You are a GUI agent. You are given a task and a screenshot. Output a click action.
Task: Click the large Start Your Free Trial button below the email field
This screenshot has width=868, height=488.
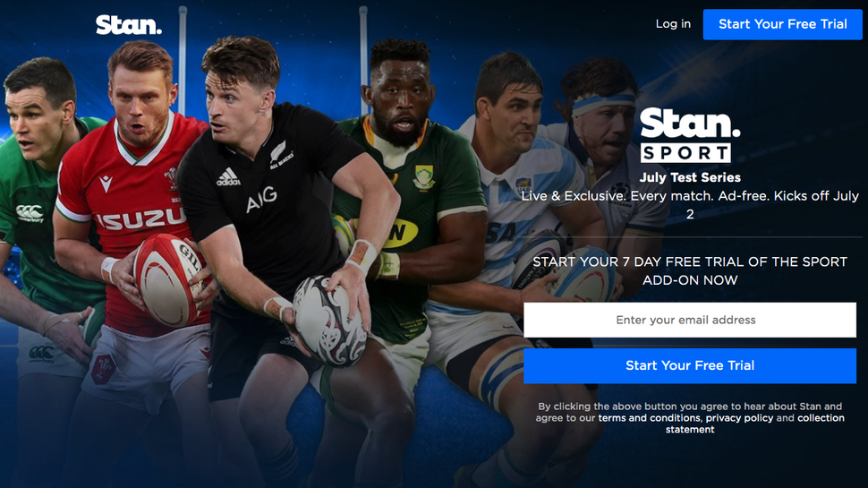(x=690, y=365)
